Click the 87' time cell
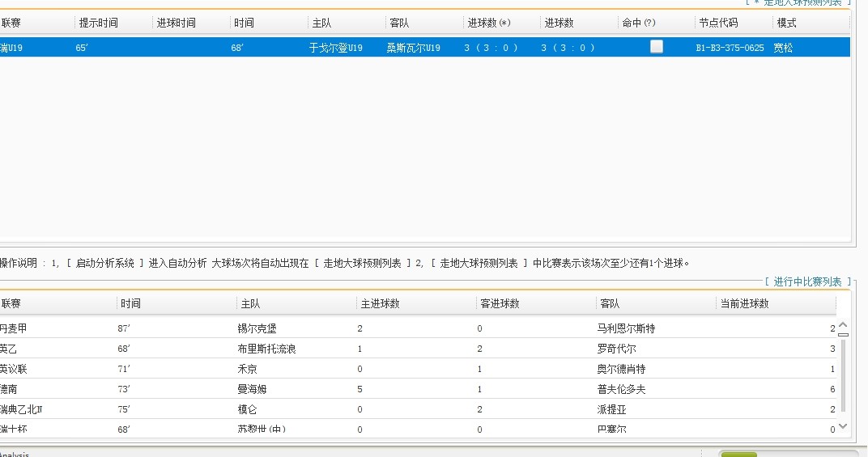 pos(123,328)
